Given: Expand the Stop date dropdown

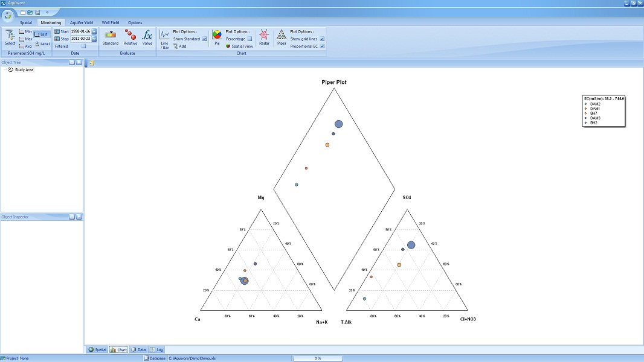Looking at the screenshot, I should (x=94, y=39).
